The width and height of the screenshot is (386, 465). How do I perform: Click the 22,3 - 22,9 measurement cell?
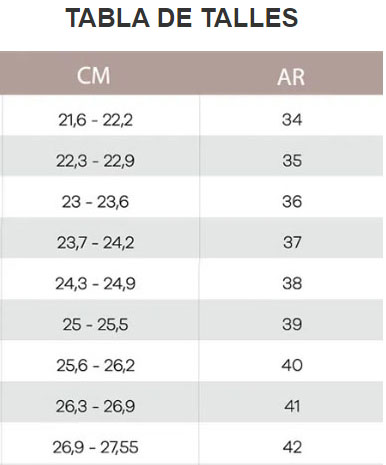(x=100, y=156)
